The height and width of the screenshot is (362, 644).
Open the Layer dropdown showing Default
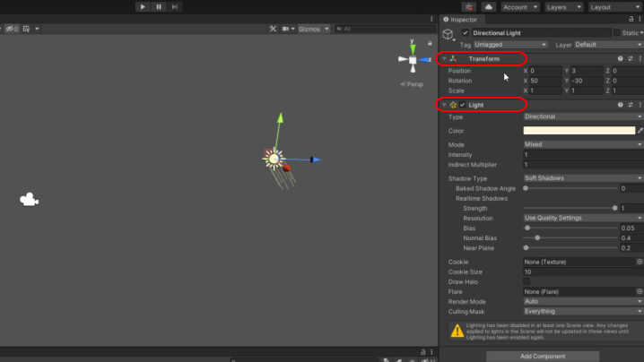(608, 44)
